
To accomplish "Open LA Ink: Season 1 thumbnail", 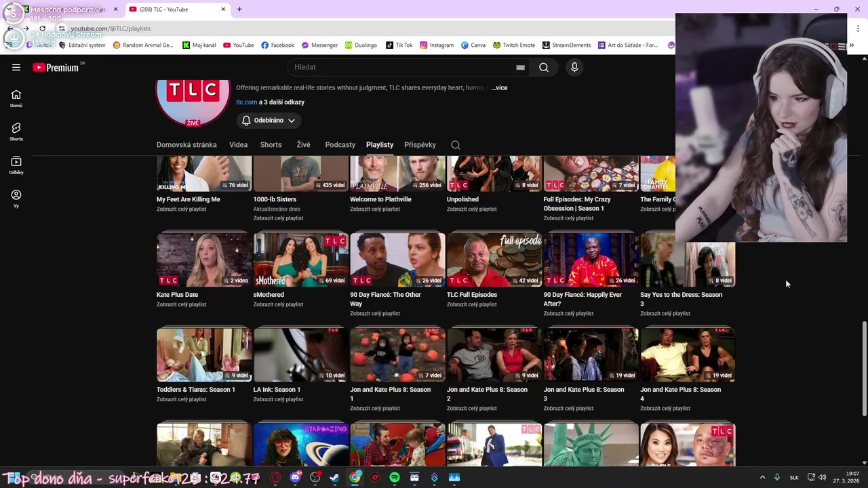I will tap(301, 354).
